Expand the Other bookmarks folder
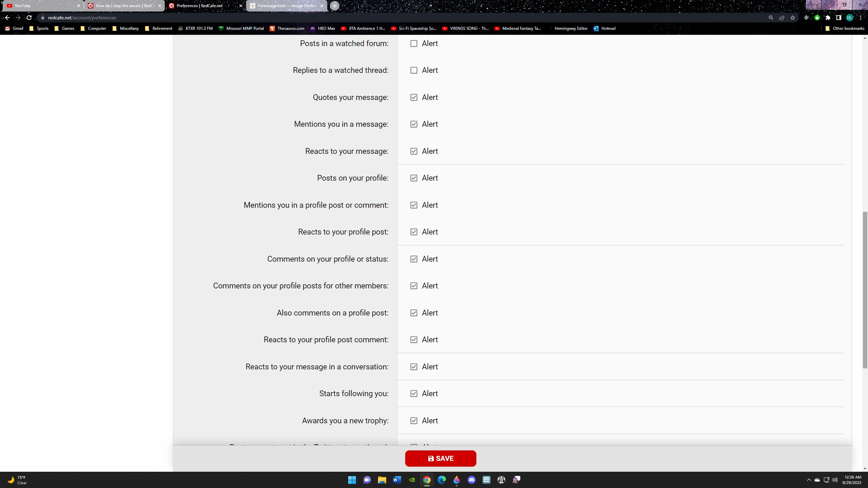The width and height of the screenshot is (868, 488). click(844, 28)
